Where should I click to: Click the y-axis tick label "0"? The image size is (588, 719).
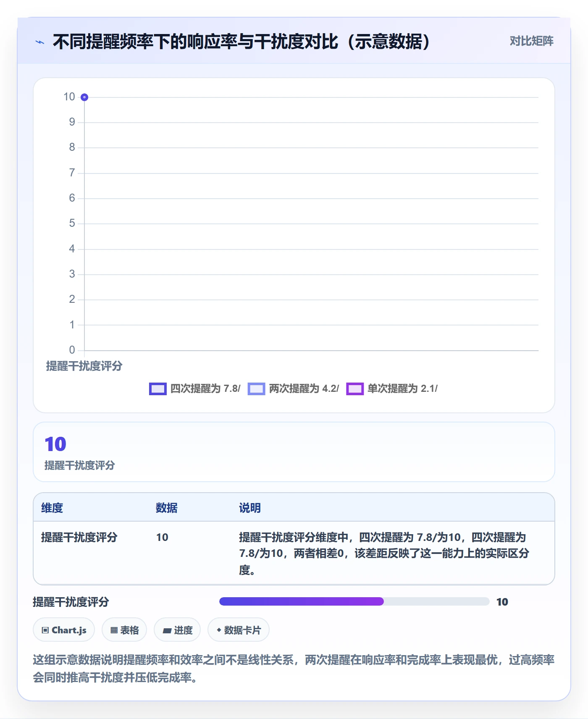click(72, 350)
